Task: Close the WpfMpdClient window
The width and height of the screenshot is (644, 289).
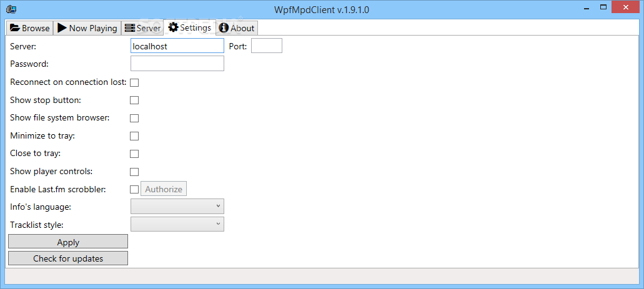Action: click(x=627, y=7)
